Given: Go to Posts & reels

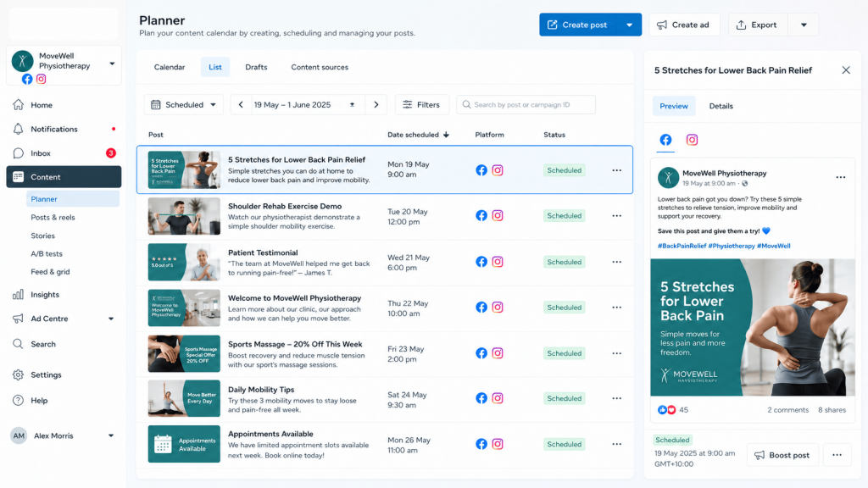Looking at the screenshot, I should click(53, 218).
